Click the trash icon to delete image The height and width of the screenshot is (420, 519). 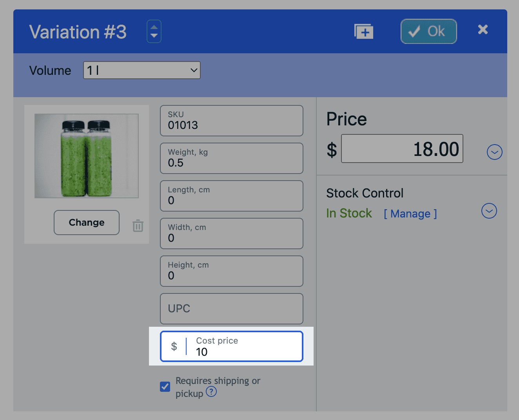point(138,226)
